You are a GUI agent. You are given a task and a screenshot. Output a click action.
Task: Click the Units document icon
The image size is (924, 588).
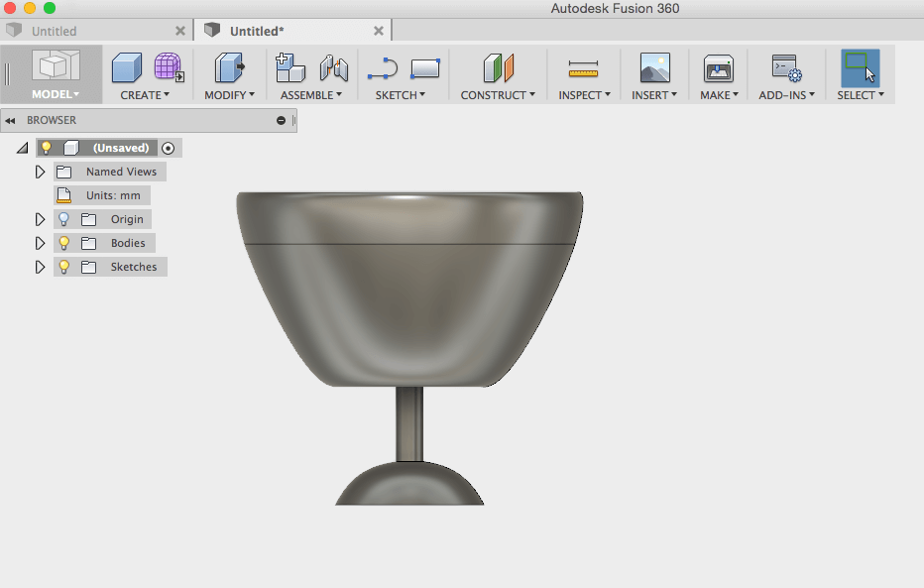(64, 195)
